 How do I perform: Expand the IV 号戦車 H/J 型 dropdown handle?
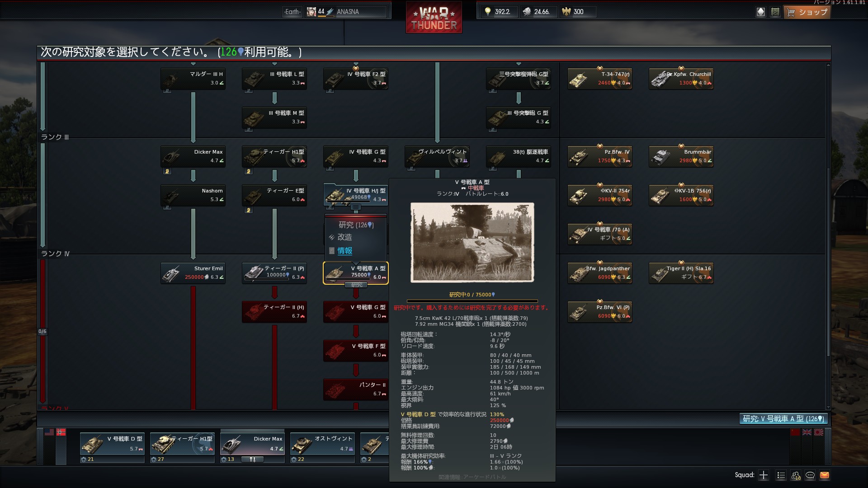[356, 207]
